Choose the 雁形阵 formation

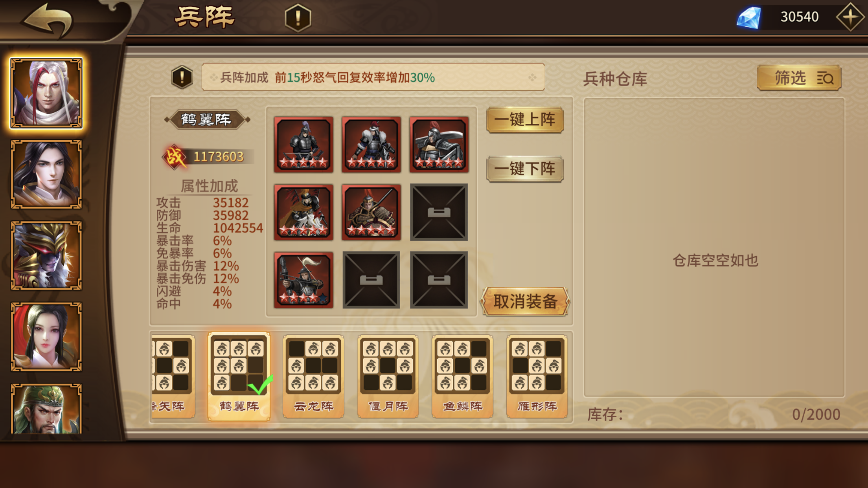pyautogui.click(x=537, y=376)
